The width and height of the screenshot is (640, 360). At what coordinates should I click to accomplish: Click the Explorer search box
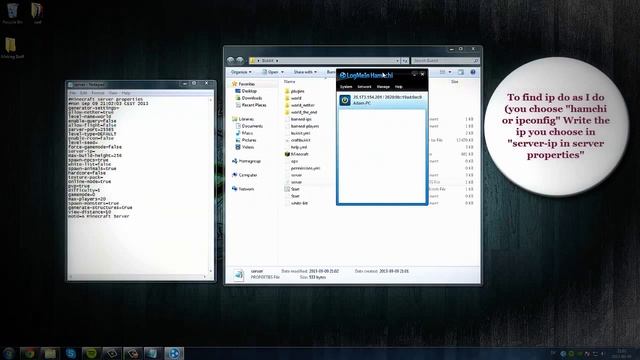[445, 60]
